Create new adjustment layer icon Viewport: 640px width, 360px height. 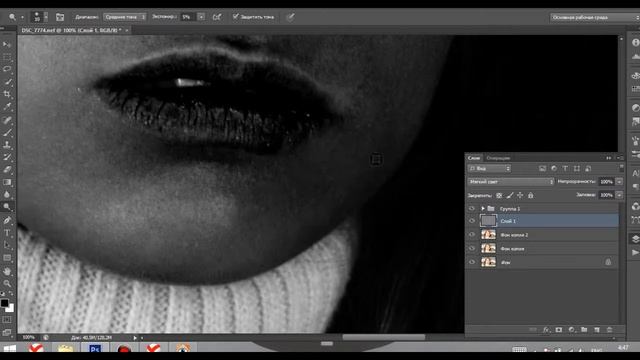click(571, 330)
